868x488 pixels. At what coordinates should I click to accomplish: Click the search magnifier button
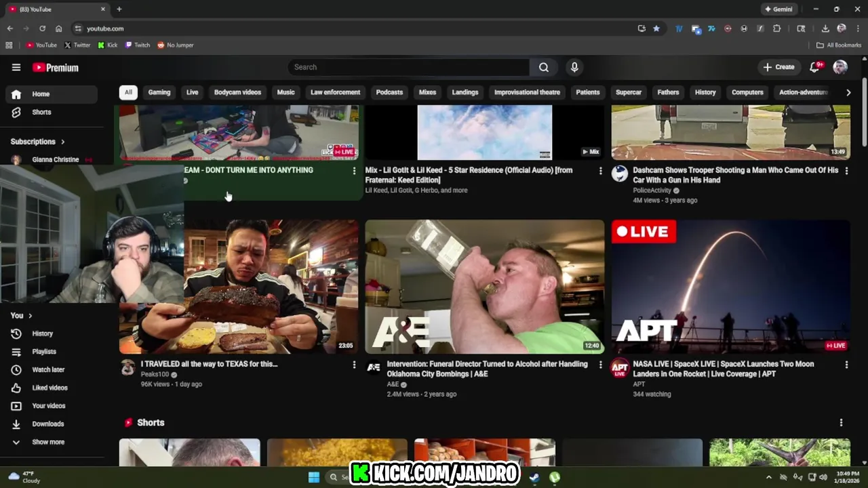[544, 67]
